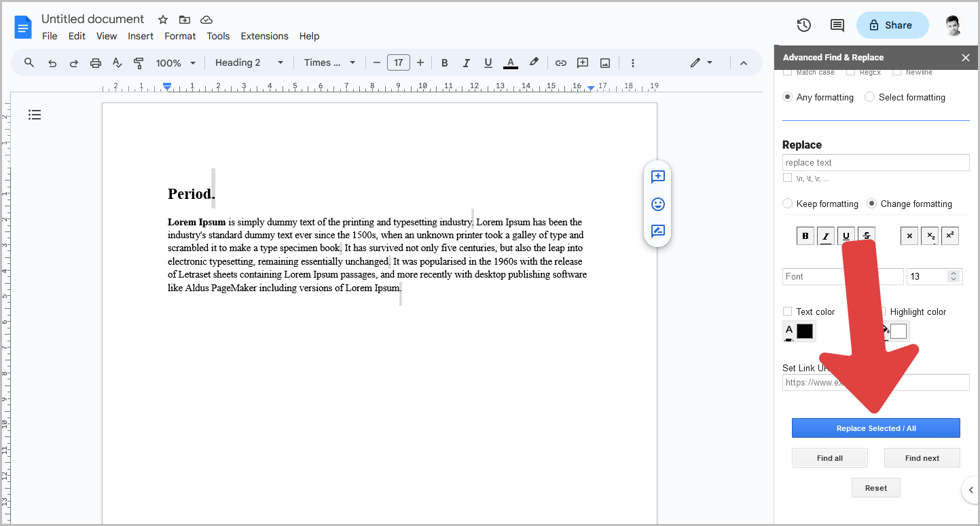980x526 pixels.
Task: Click the Find all button
Action: (829, 457)
